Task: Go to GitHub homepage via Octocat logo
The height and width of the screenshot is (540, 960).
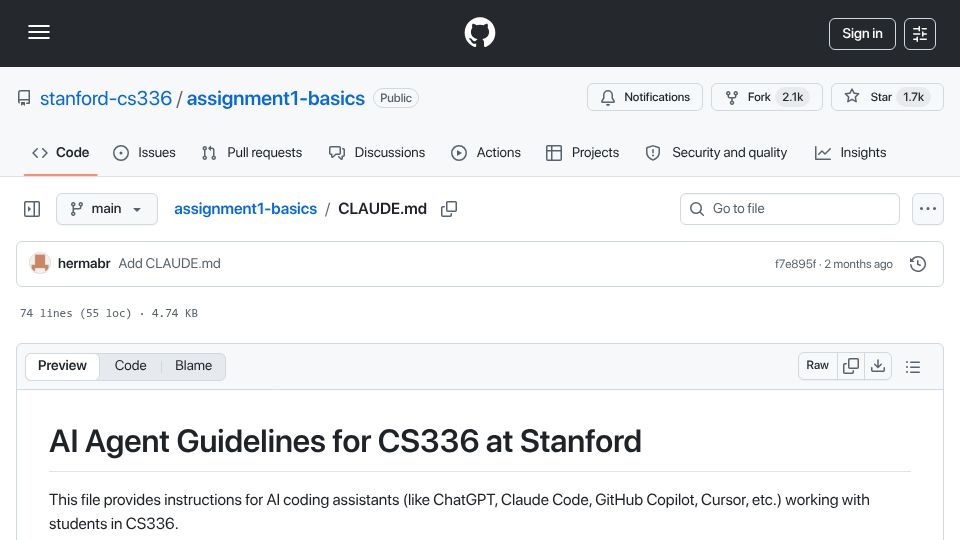Action: (x=479, y=32)
